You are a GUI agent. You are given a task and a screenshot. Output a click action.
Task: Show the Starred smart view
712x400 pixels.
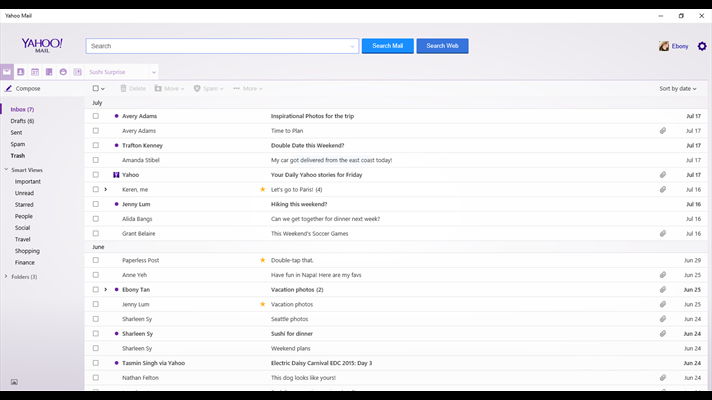click(x=24, y=205)
